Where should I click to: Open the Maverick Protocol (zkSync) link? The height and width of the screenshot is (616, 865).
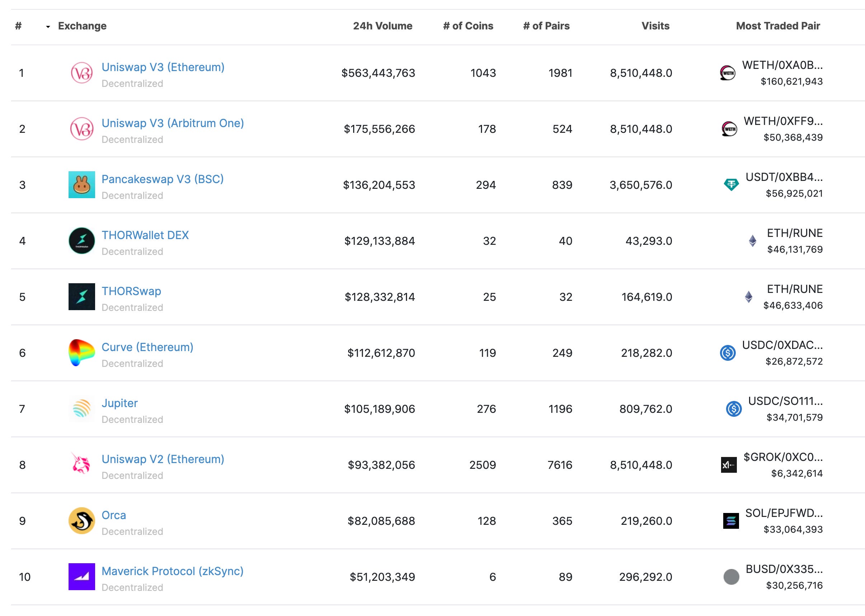[172, 571]
